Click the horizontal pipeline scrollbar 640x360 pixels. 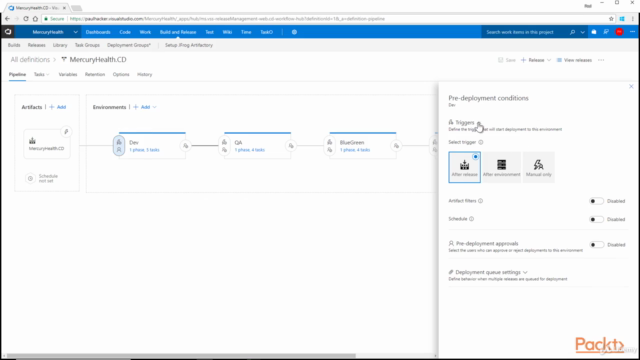coord(181,356)
